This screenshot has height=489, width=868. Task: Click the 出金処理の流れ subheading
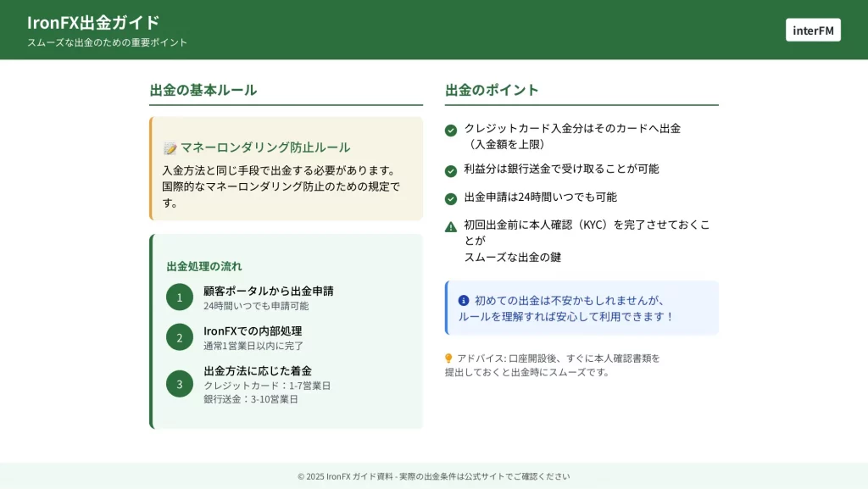point(204,266)
